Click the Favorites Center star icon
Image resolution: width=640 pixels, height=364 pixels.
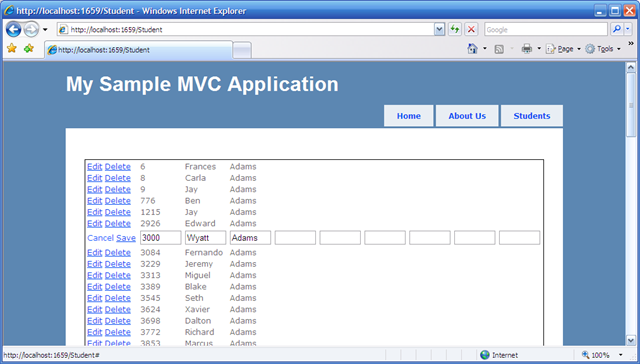pyautogui.click(x=12, y=49)
